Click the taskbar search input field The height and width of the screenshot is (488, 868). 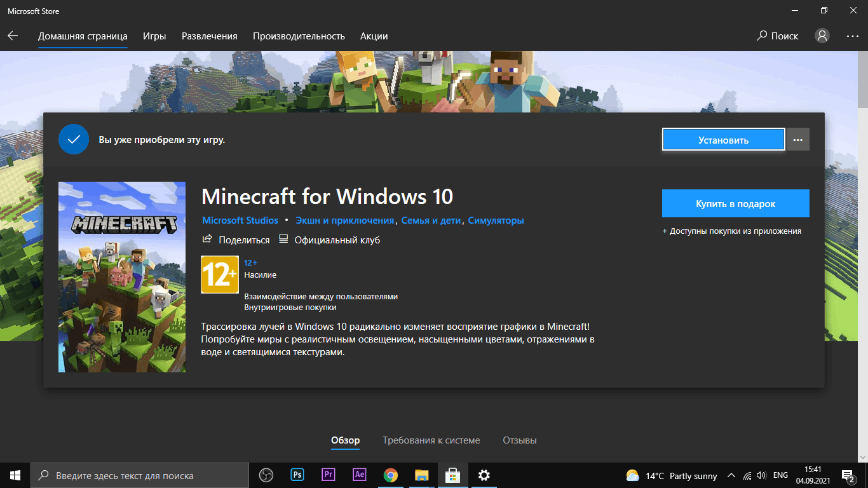pos(140,475)
